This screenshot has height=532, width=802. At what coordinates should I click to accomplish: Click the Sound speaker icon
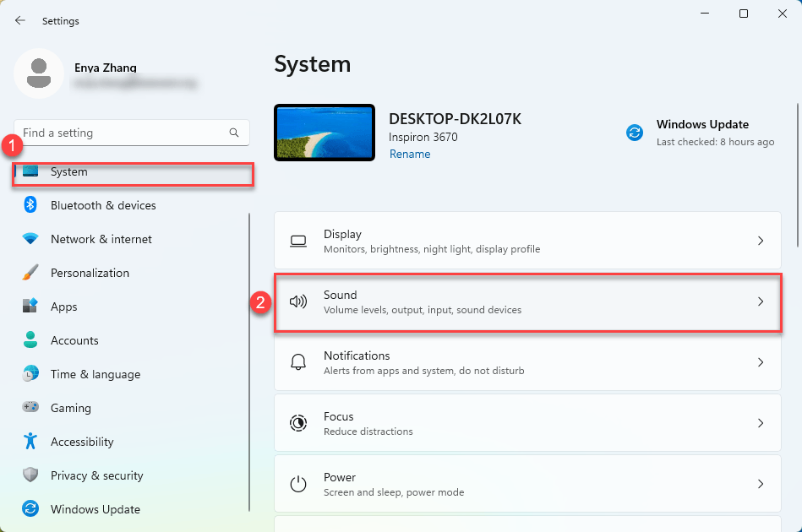click(297, 301)
